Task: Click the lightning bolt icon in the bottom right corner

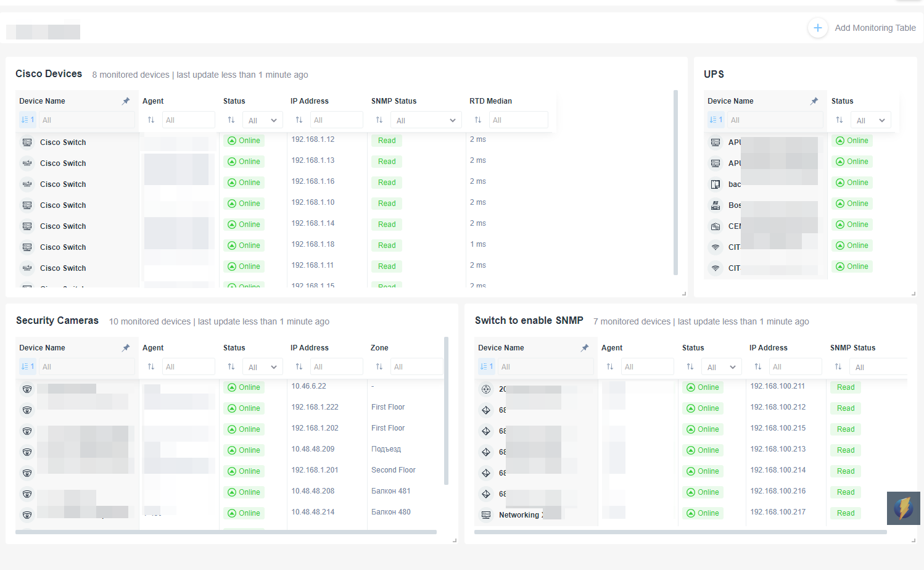Action: pyautogui.click(x=903, y=508)
